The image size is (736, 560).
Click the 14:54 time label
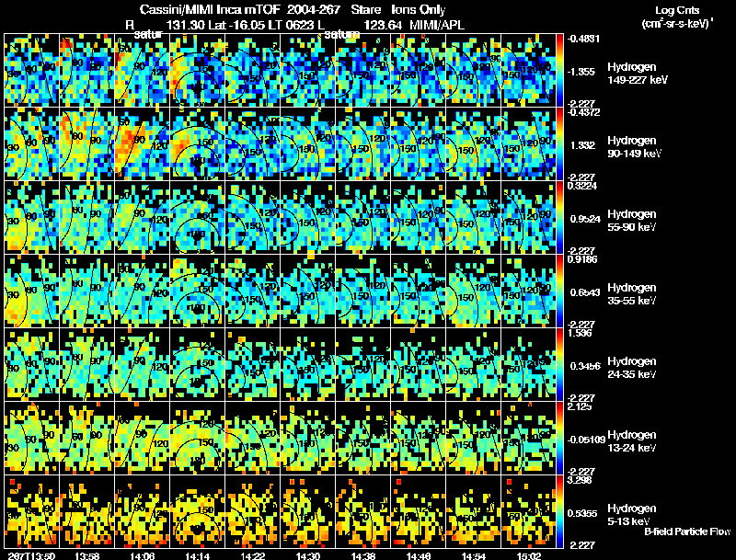point(474,556)
